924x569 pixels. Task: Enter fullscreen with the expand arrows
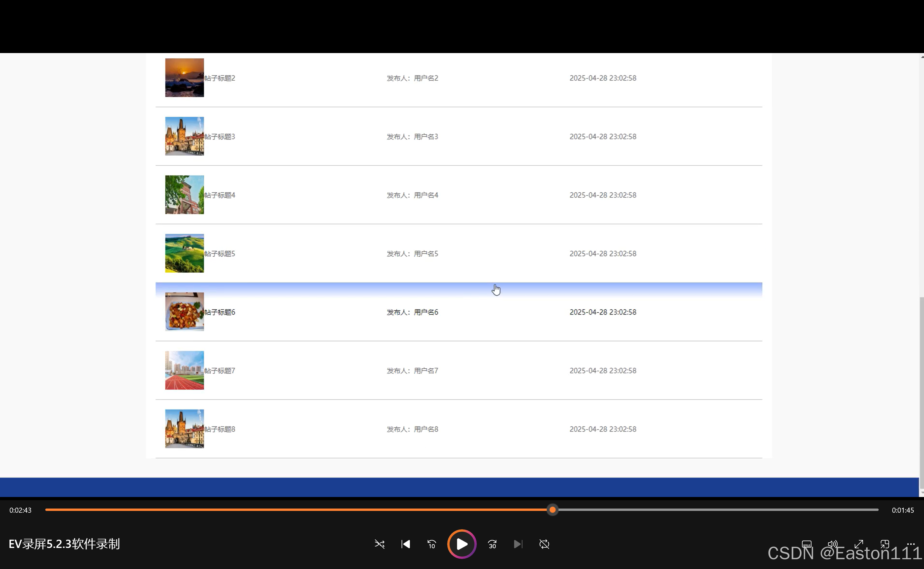pos(859,544)
